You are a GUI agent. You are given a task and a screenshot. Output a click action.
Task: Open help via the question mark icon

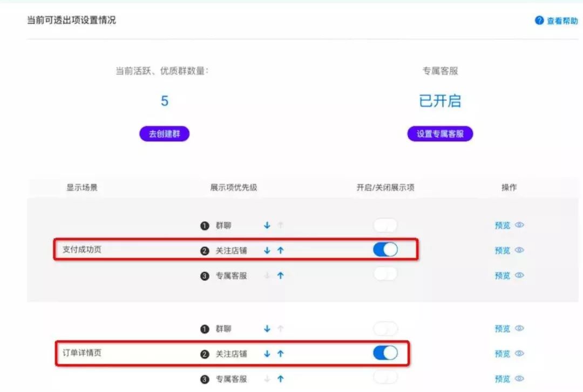coord(539,21)
